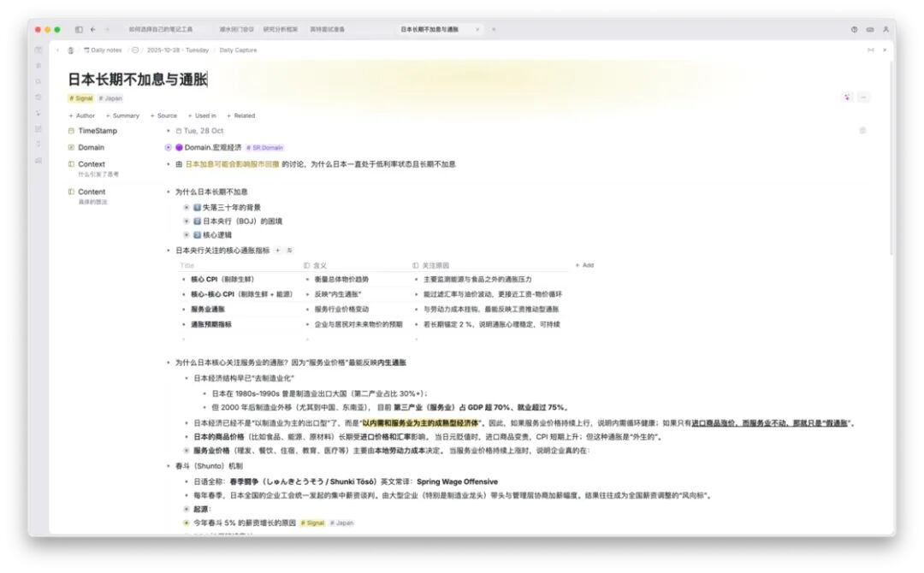924x573 pixels.
Task: Click + Add to add table column
Action: click(x=584, y=265)
